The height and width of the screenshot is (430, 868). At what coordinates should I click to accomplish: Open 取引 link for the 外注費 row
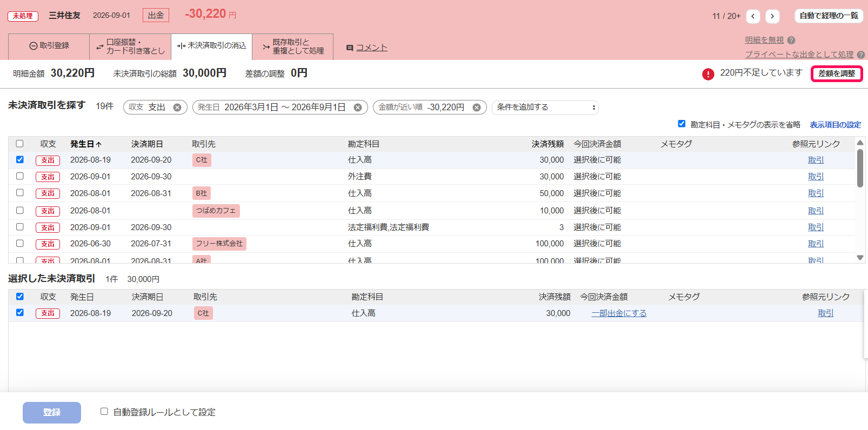point(816,177)
